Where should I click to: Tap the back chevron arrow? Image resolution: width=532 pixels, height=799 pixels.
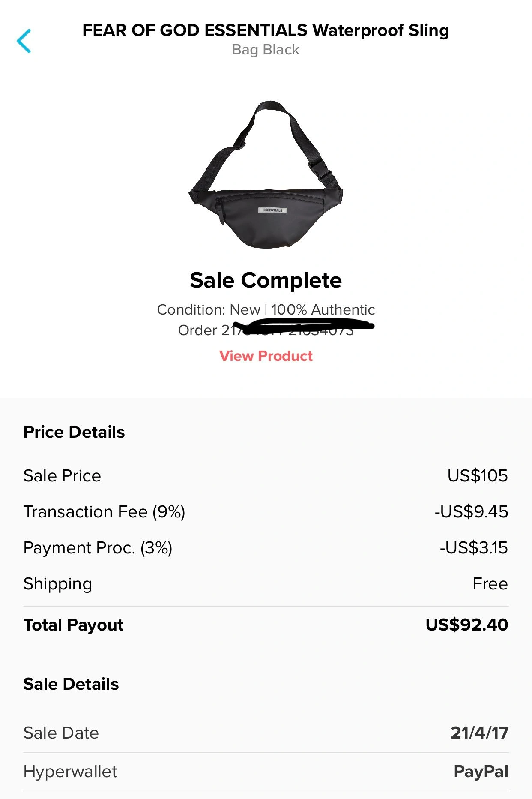tap(24, 41)
